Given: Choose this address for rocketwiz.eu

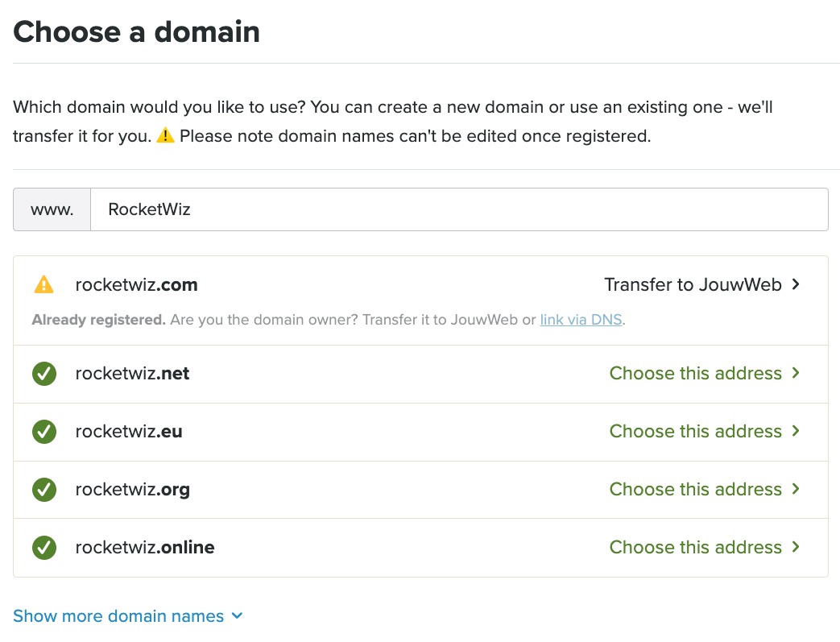Looking at the screenshot, I should point(695,431).
